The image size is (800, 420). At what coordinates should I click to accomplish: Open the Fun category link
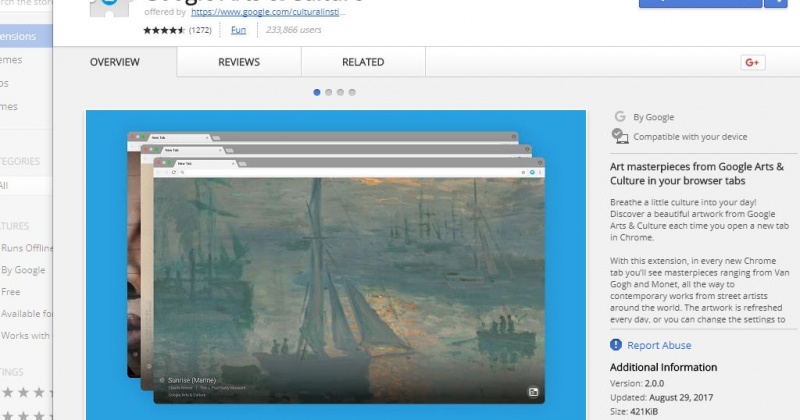click(238, 30)
